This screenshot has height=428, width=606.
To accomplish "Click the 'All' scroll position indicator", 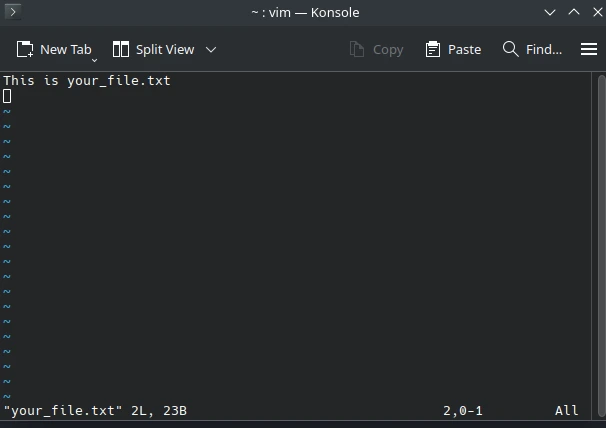I will 567,411.
